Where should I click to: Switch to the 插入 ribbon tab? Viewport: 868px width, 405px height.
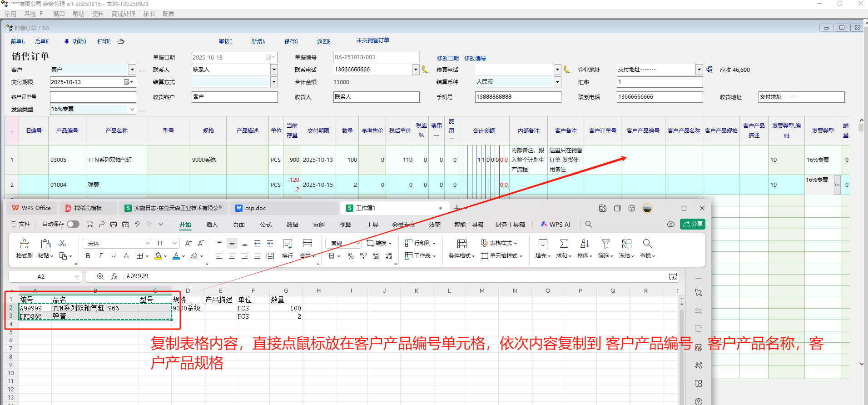(212, 225)
